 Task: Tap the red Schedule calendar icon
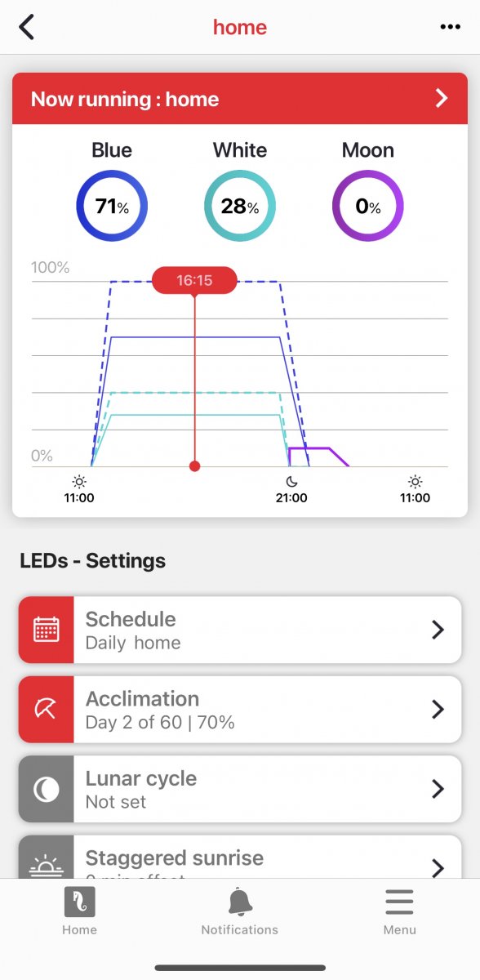pyautogui.click(x=47, y=630)
